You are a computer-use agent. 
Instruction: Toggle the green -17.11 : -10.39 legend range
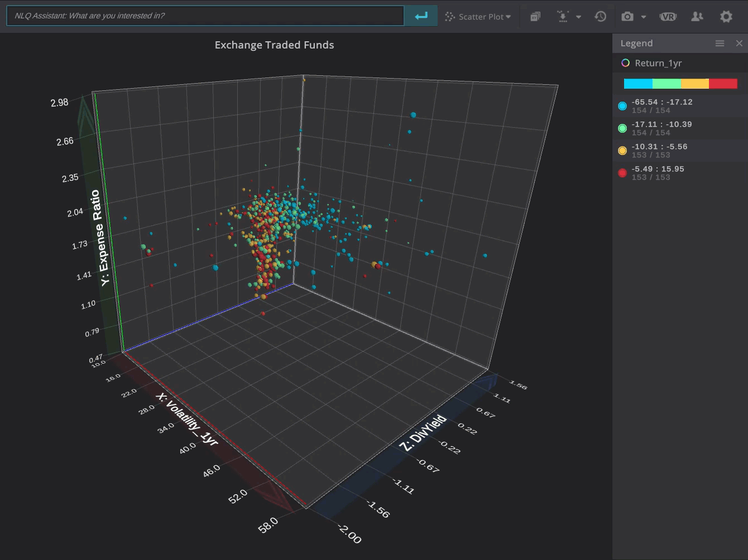pos(622,128)
